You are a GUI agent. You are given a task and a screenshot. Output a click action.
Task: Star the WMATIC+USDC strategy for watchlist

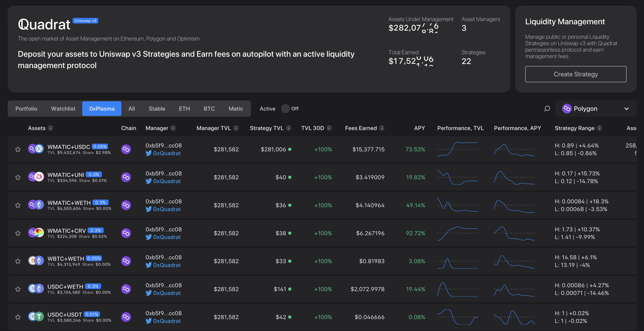[18, 149]
